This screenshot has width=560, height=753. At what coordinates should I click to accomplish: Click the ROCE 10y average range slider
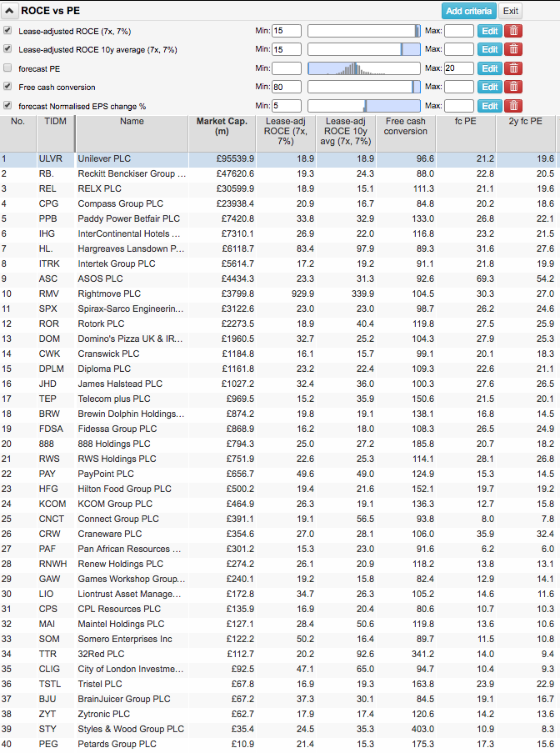364,49
